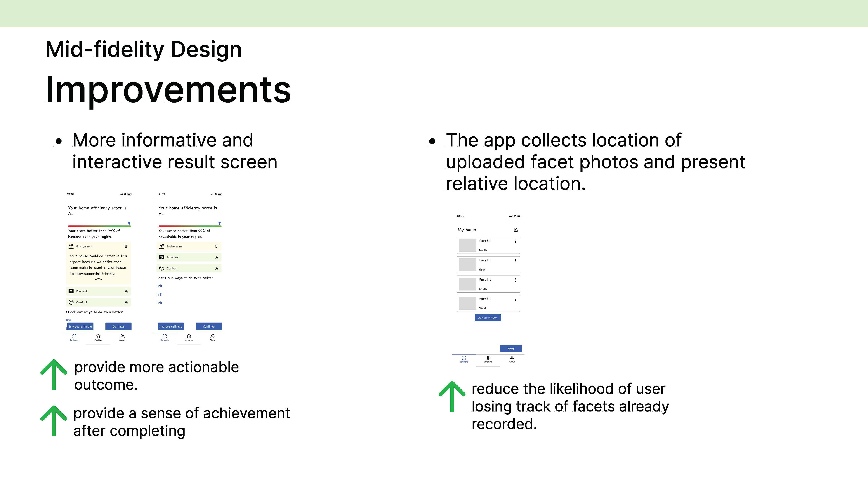Expand Economic row in expanded result screen
868x488 pixels.
[98, 291]
